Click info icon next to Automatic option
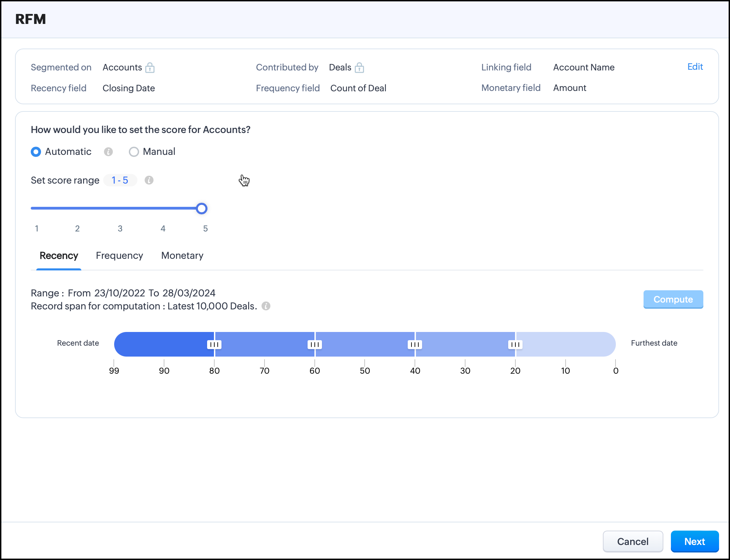This screenshot has width=730, height=560. click(x=108, y=152)
